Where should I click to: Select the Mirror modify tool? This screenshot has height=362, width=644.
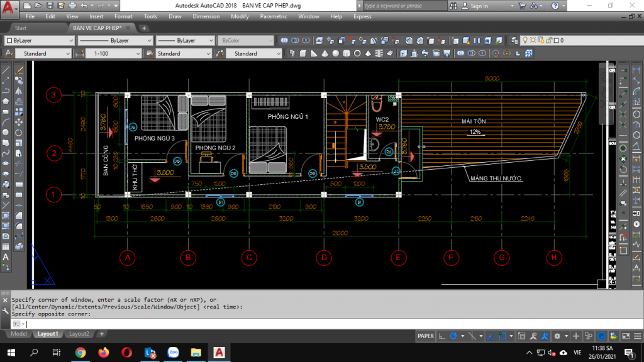click(19, 91)
